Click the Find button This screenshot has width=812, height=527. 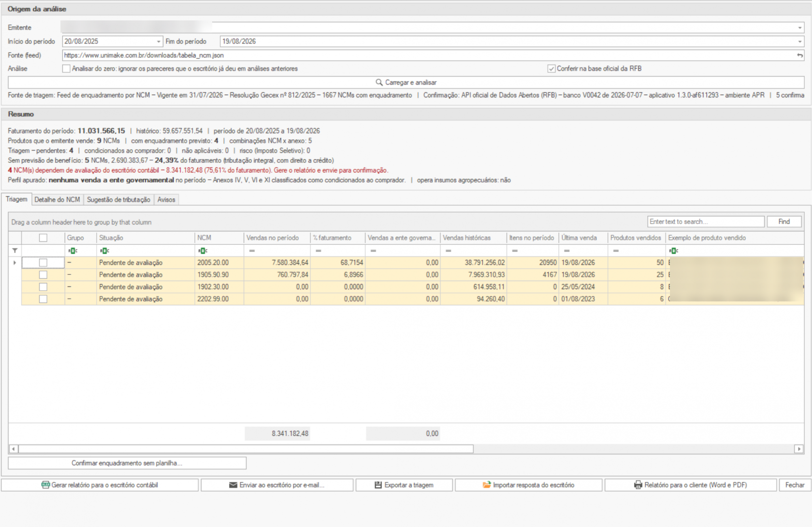pyautogui.click(x=784, y=222)
